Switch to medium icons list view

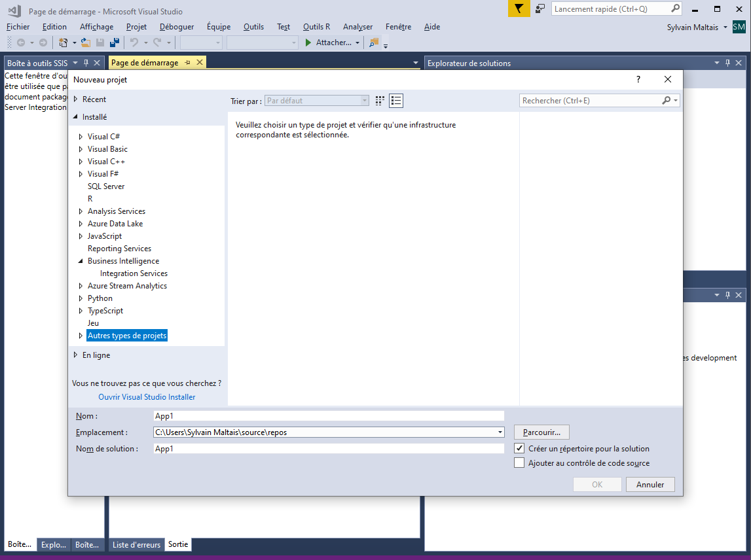pyautogui.click(x=396, y=101)
